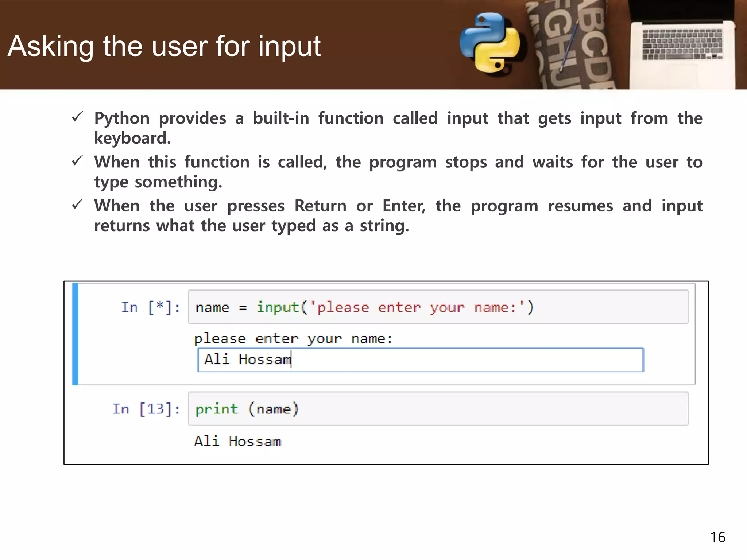Click the second checkmark bullet

[x=77, y=161]
